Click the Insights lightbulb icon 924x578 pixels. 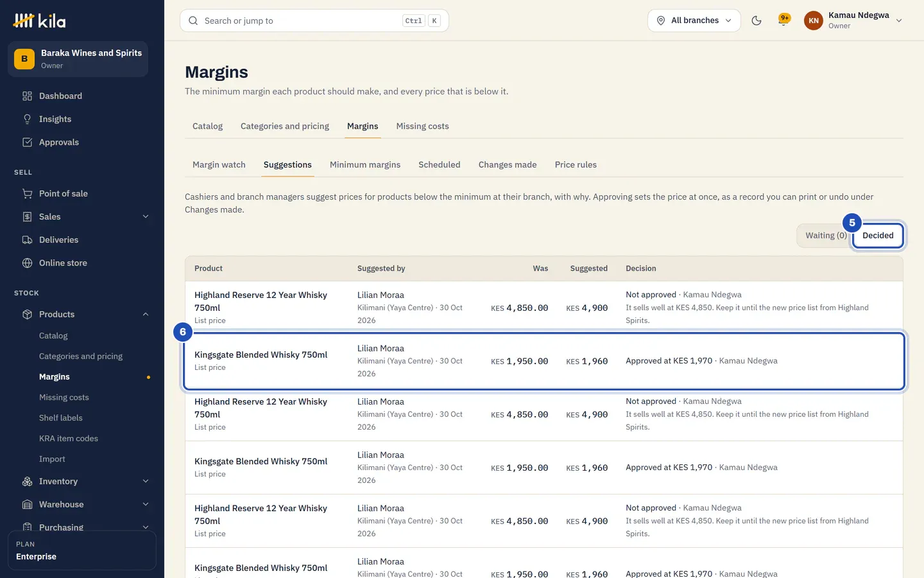coord(27,119)
